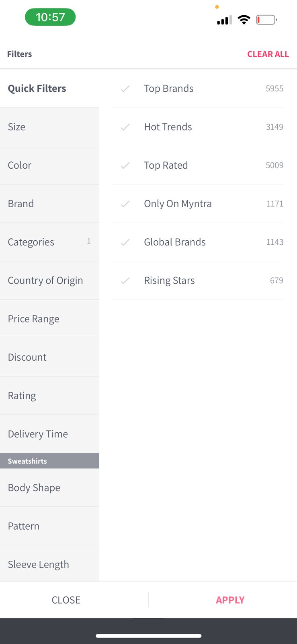Open the Brand filter category
This screenshot has width=297, height=644.
click(x=49, y=204)
